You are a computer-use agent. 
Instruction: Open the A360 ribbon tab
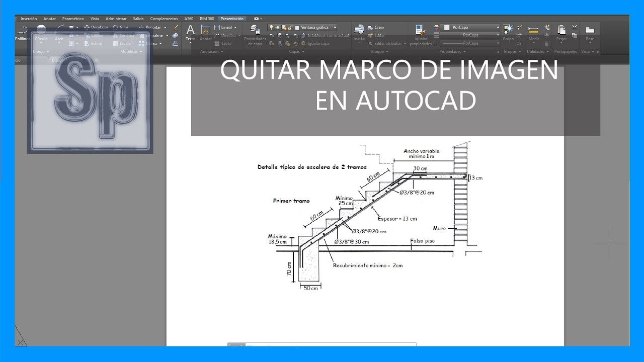coord(189,19)
